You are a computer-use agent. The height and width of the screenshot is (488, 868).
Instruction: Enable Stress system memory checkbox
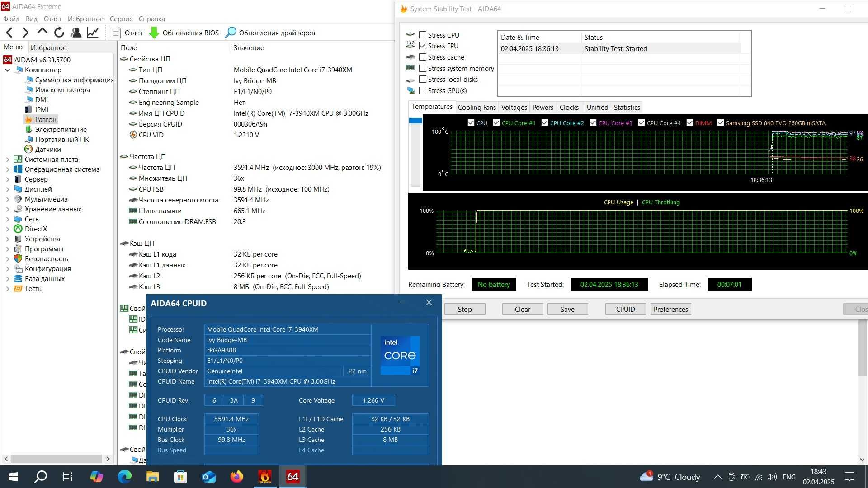pos(423,68)
